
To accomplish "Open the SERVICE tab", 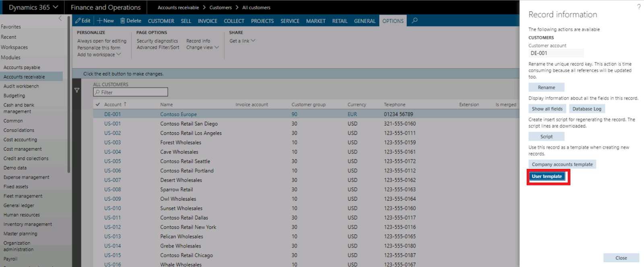I will tap(290, 21).
